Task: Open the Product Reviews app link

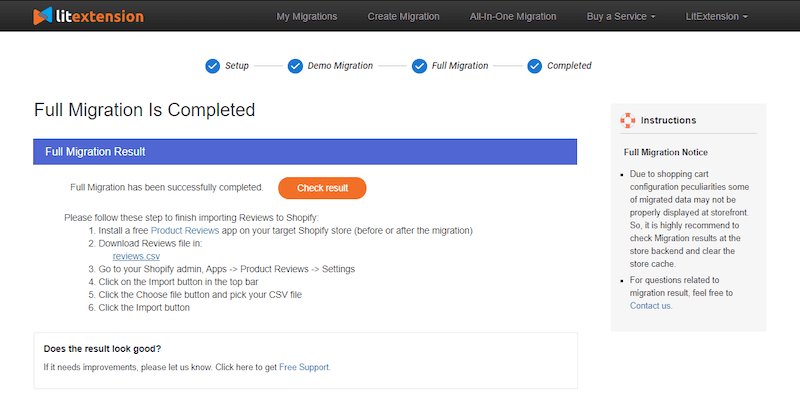Action: tap(185, 231)
